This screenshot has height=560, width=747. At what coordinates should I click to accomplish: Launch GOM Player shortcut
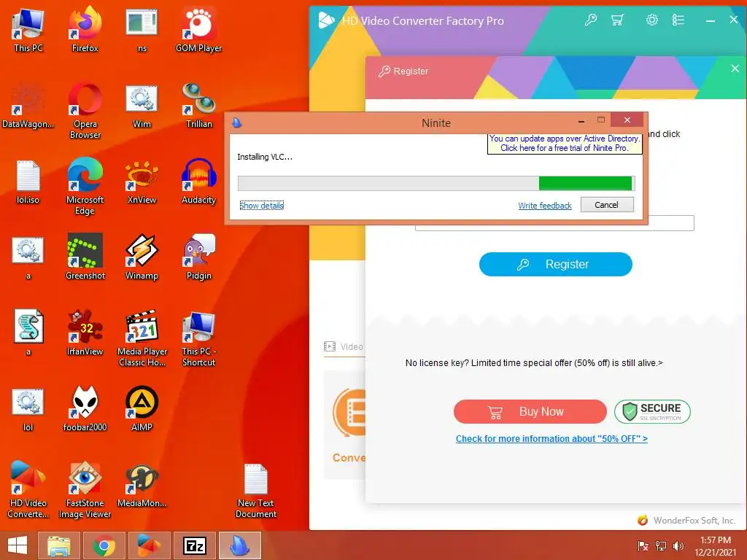tap(198, 29)
